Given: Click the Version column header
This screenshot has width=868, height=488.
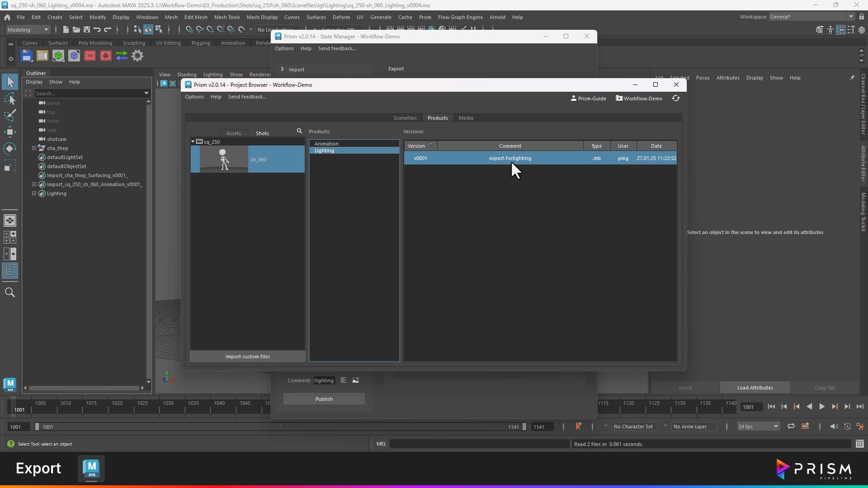Looking at the screenshot, I should pyautogui.click(x=420, y=146).
